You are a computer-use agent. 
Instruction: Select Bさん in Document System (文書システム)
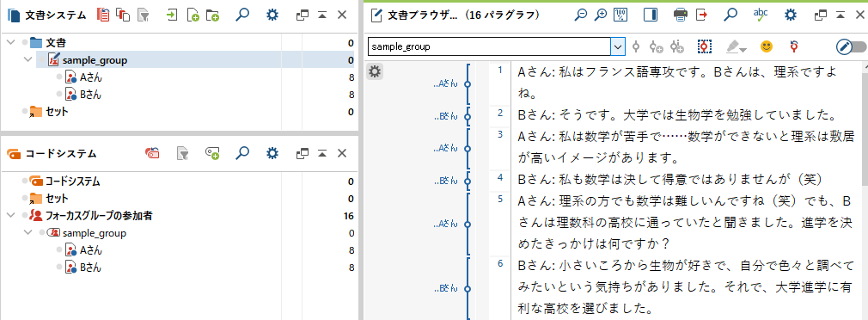pos(91,95)
